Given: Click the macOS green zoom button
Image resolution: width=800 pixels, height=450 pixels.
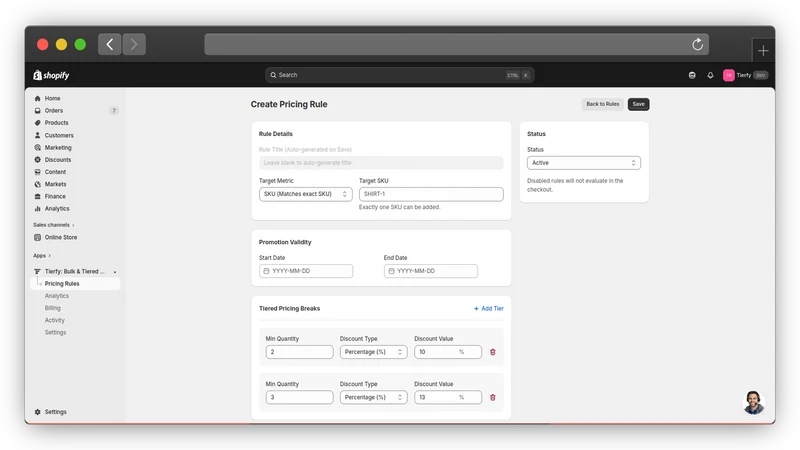Looking at the screenshot, I should coord(80,44).
